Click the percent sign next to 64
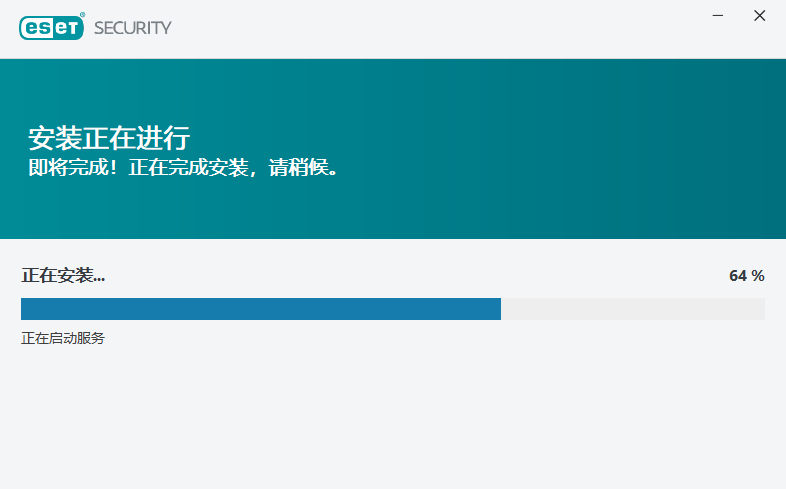The height and width of the screenshot is (489, 786). click(x=758, y=276)
